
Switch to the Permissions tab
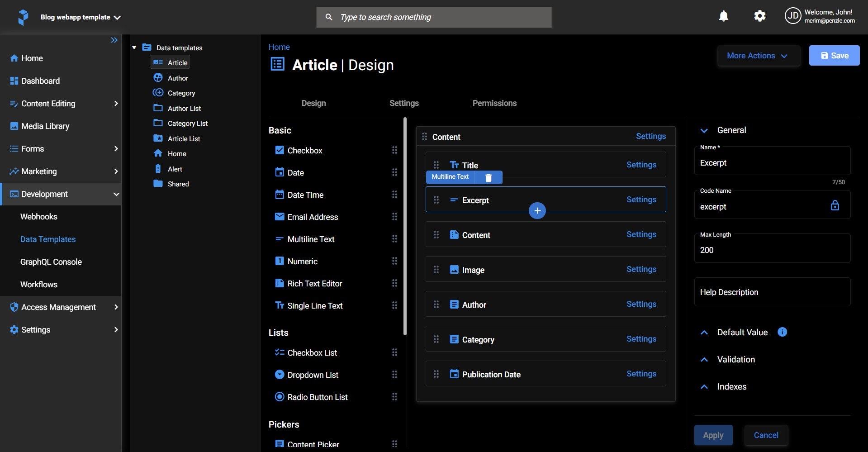[x=494, y=103]
